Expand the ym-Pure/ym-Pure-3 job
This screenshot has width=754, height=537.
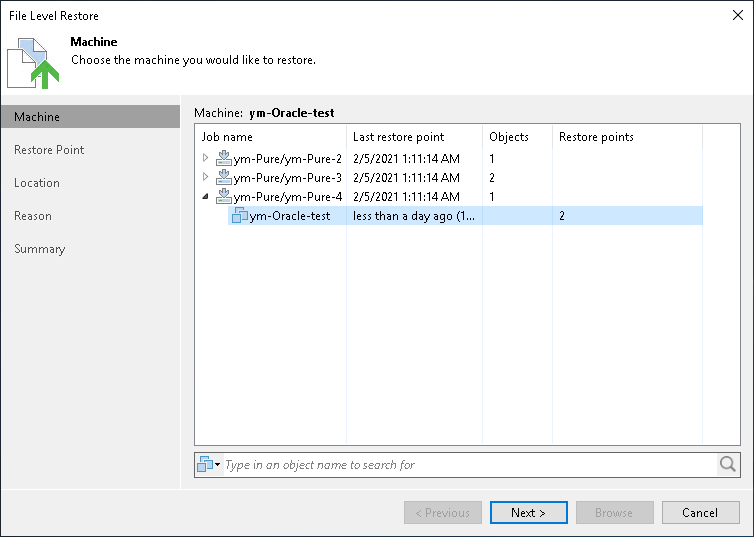(205, 177)
